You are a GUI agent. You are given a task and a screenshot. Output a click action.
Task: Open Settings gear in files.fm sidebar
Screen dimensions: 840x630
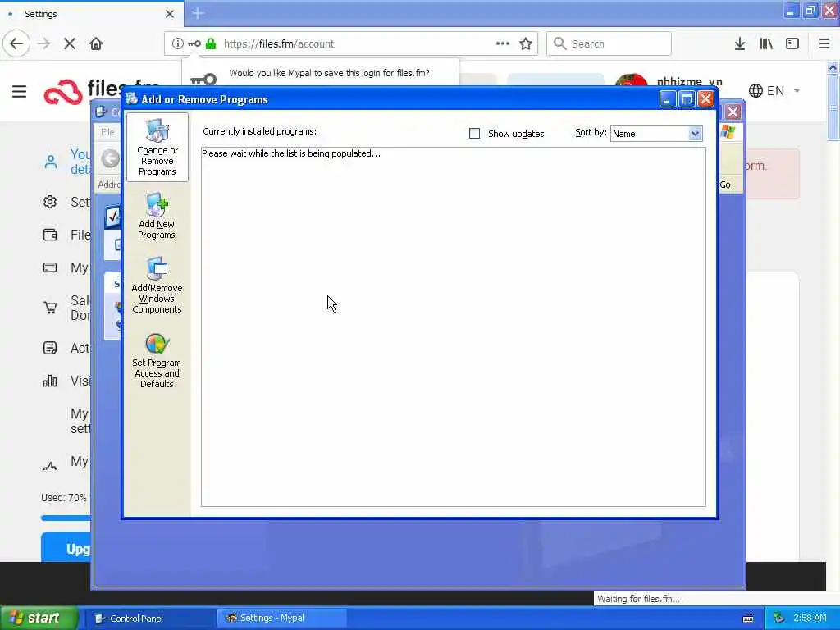50,202
